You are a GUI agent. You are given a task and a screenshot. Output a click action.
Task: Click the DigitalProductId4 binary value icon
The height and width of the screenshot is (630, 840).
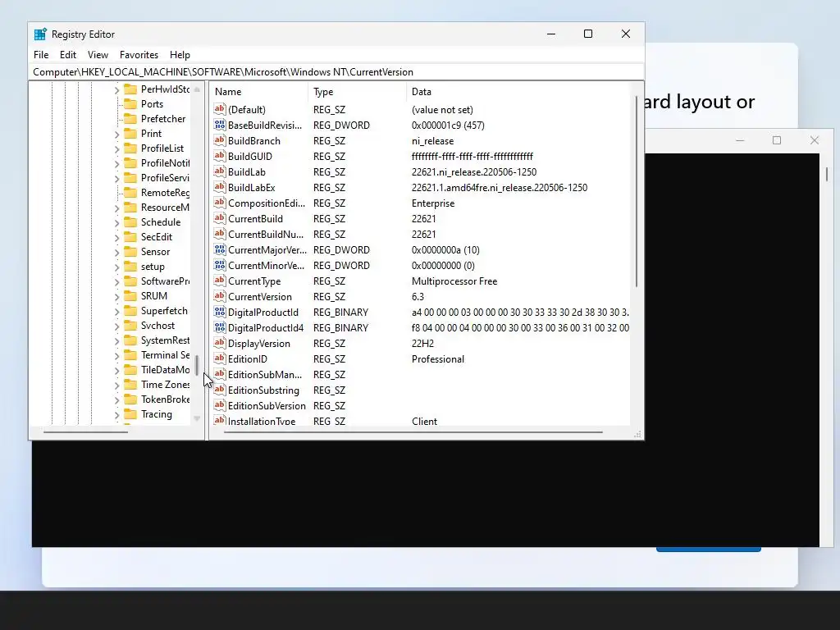pos(220,327)
